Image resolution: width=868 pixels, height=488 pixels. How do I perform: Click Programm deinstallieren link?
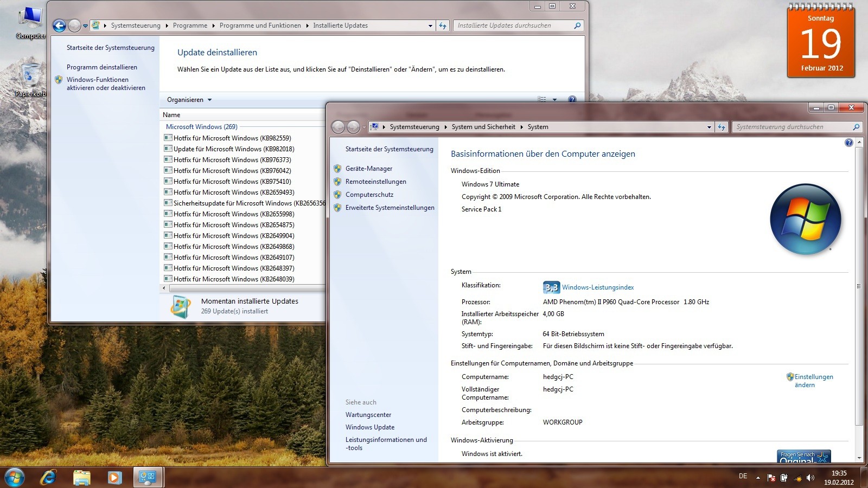pos(102,67)
